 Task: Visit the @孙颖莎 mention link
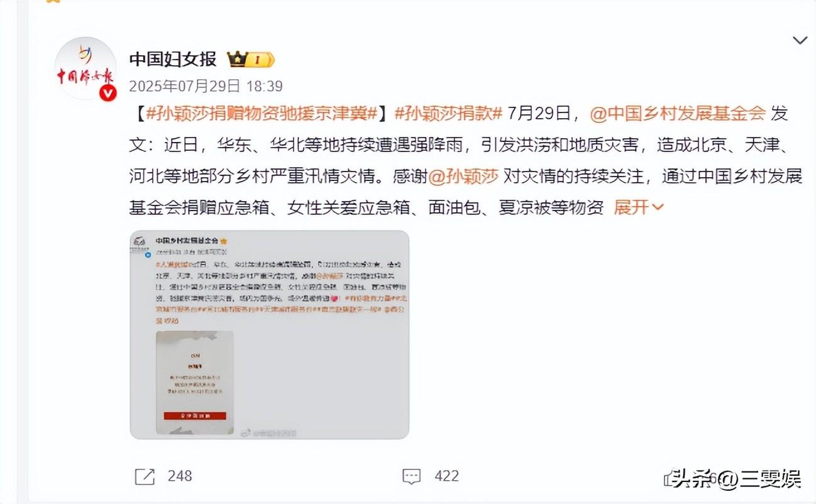pos(463,177)
